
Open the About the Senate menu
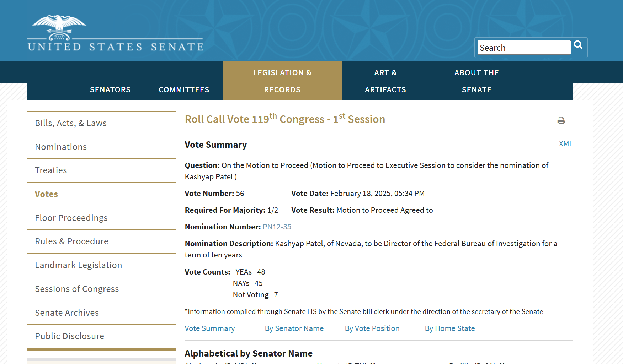tap(476, 81)
